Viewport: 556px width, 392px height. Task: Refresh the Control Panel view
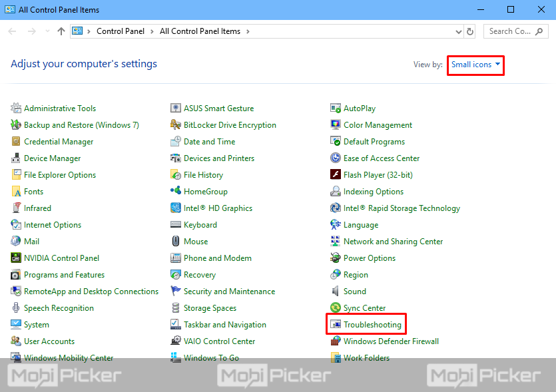(x=470, y=31)
